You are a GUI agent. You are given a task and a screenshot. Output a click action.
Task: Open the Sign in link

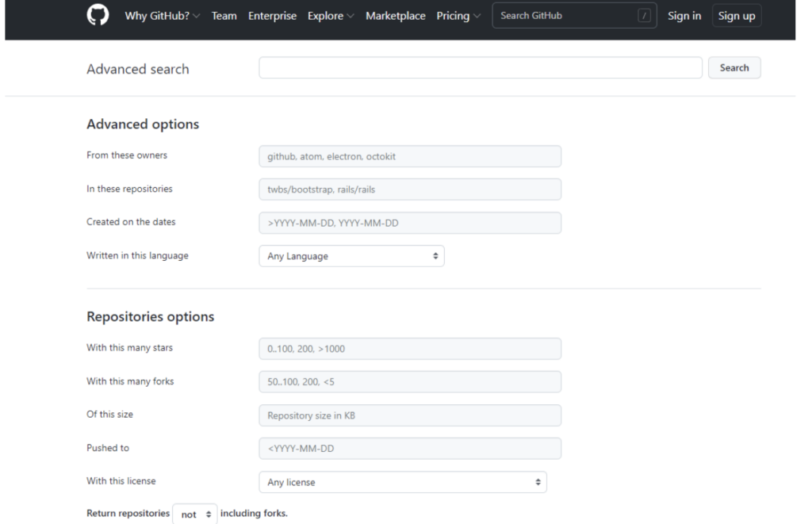coord(684,16)
